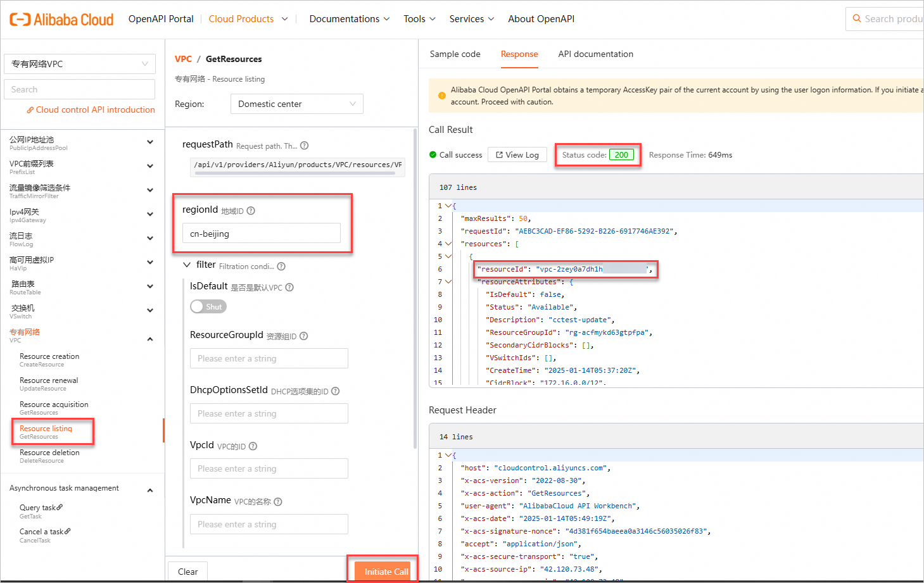Collapse the filter section chevron
Viewport: 924px width, 583px height.
click(x=187, y=265)
